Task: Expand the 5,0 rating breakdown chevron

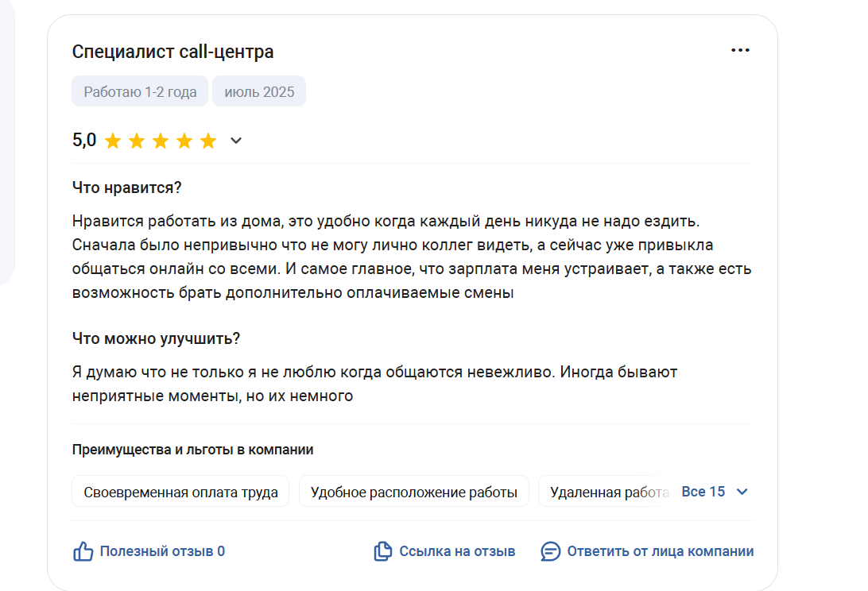Action: pyautogui.click(x=236, y=141)
